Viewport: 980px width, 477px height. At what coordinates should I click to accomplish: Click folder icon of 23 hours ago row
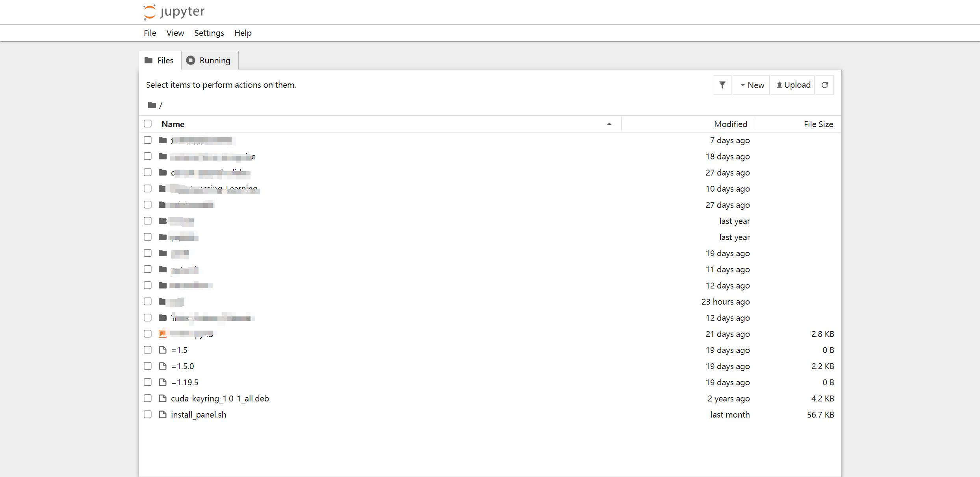(x=163, y=301)
